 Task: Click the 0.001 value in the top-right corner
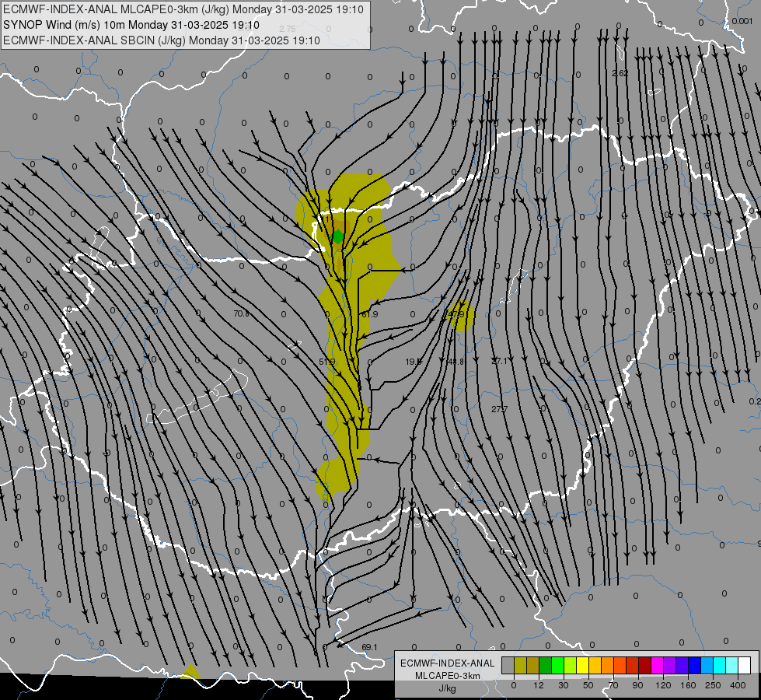[742, 21]
